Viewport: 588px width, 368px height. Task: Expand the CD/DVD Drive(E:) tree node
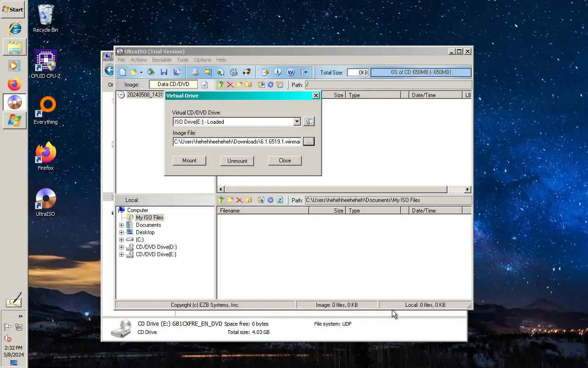click(x=122, y=254)
